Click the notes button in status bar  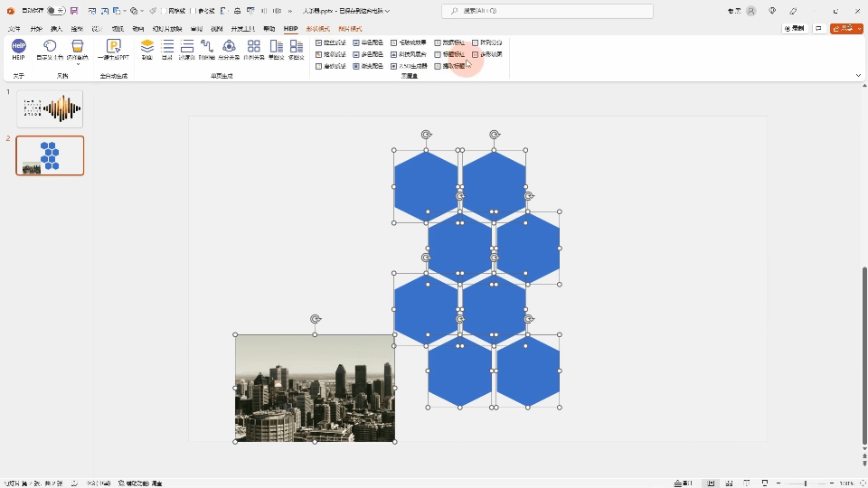684,483
